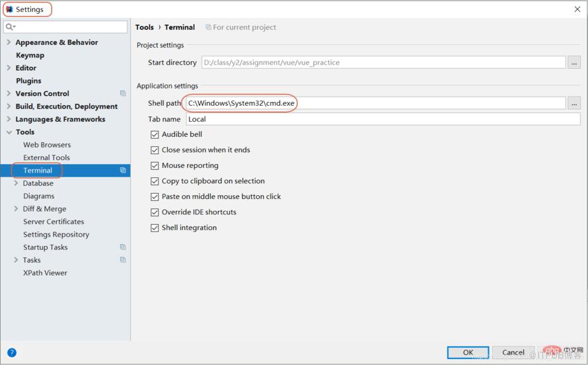588x365 pixels.
Task: Expand Version Control section arrow
Action: pos(9,93)
